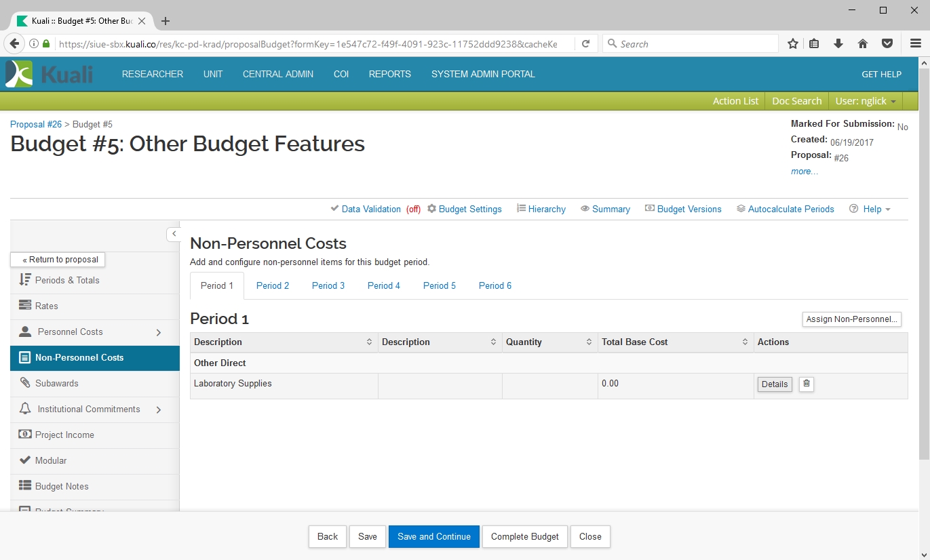Open the Firefox downloads arrow icon

coord(838,44)
